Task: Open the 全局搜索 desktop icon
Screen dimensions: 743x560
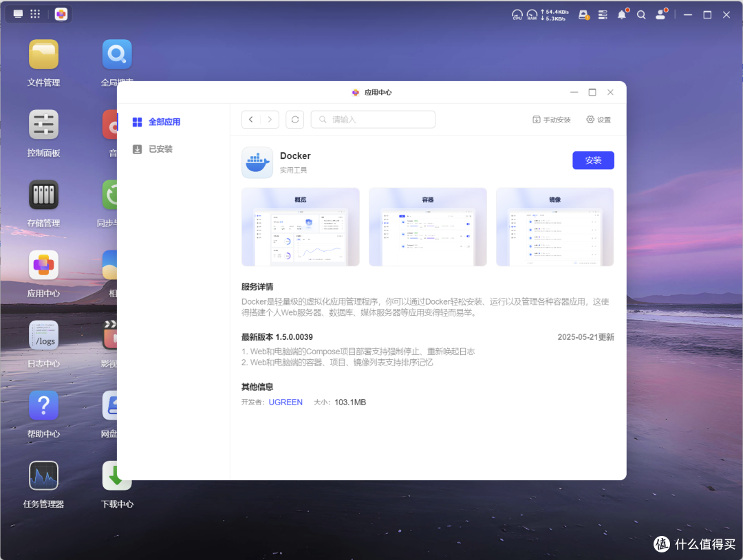Action: 117,54
